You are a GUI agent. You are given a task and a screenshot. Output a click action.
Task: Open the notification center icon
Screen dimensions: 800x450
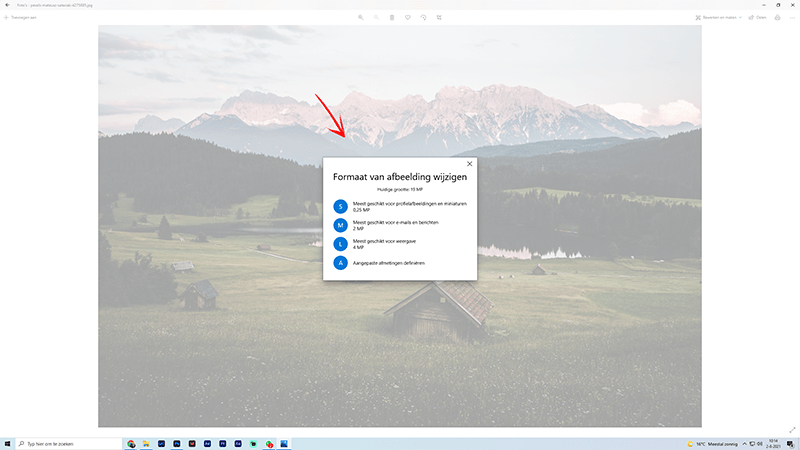point(790,444)
